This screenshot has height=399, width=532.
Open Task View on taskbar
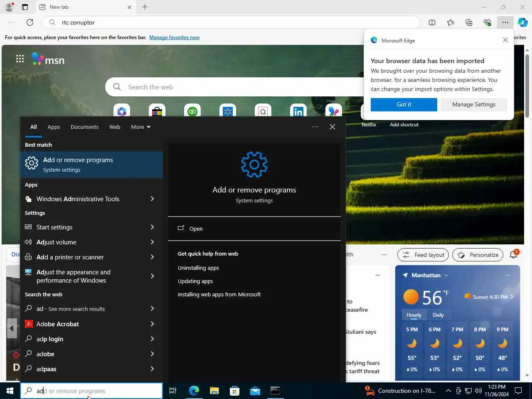173,391
